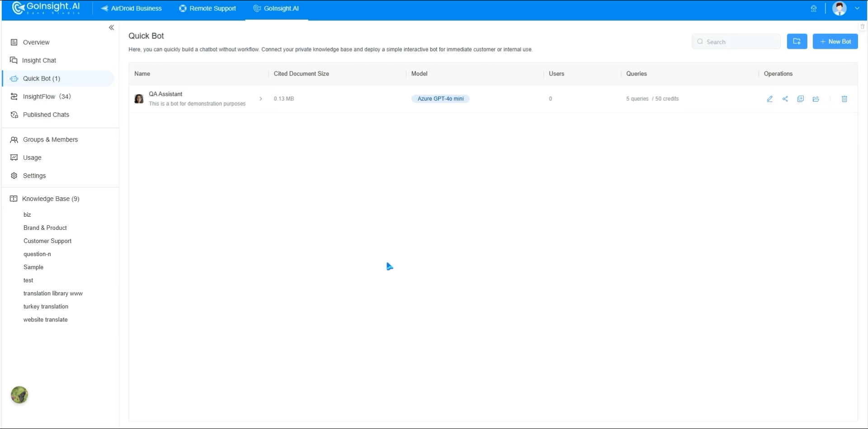868x429 pixels.
Task: Move QA Assistant to a folder
Action: 816,99
